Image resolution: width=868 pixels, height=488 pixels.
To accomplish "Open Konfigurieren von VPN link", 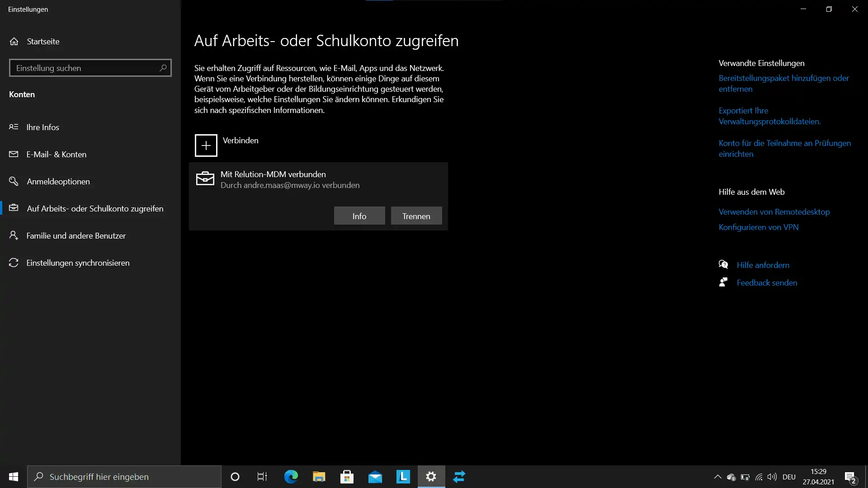I will click(759, 227).
